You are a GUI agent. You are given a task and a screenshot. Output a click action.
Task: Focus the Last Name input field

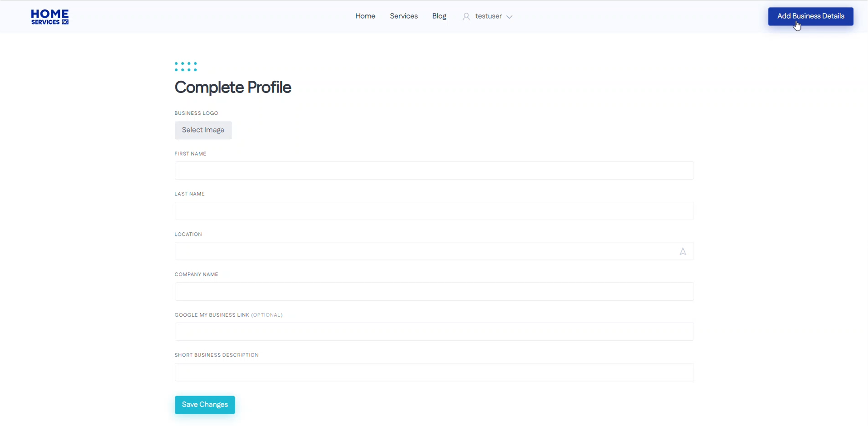pos(434,211)
